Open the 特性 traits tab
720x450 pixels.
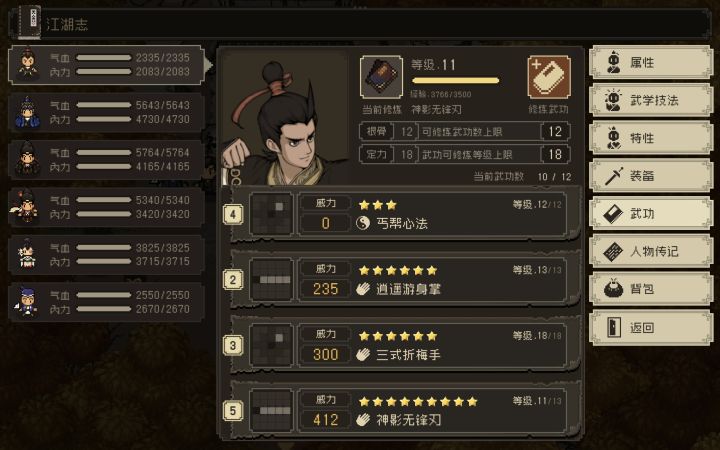[651, 138]
